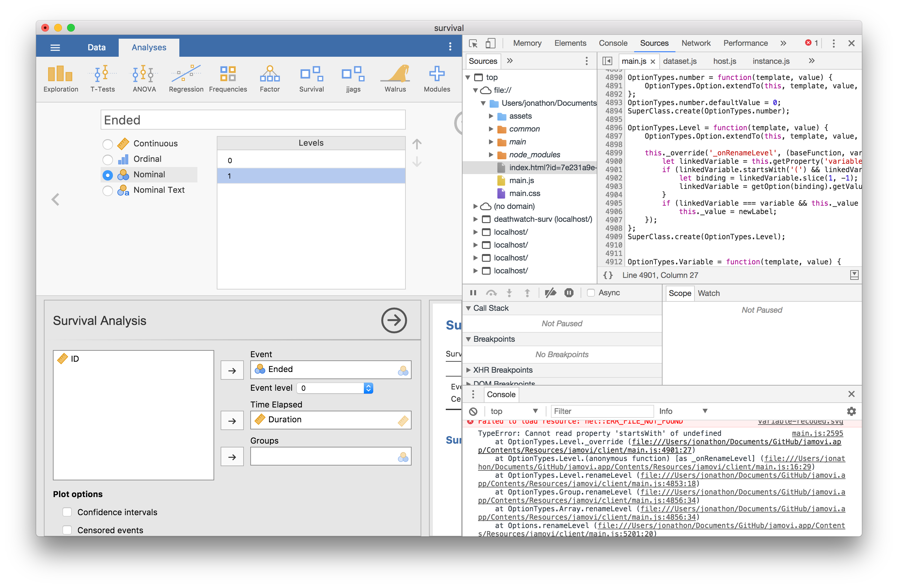Open the Event level dropdown
Screen dimensions: 898x588
tap(335, 388)
